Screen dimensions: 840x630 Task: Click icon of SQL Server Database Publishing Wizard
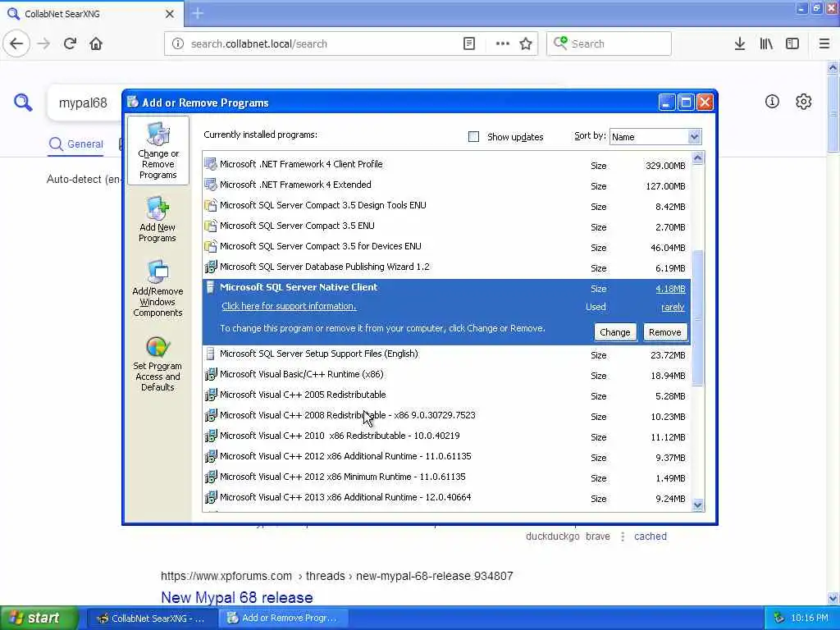pyautogui.click(x=211, y=267)
